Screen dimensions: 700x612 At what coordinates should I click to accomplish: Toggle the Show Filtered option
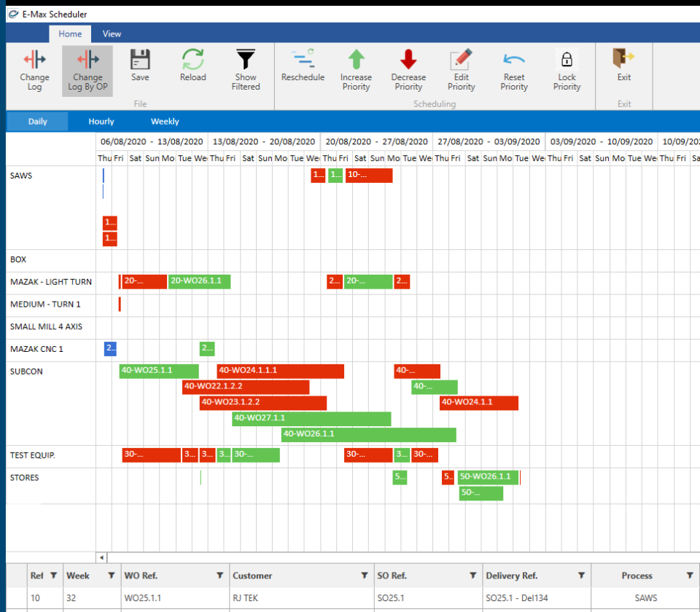point(245,69)
